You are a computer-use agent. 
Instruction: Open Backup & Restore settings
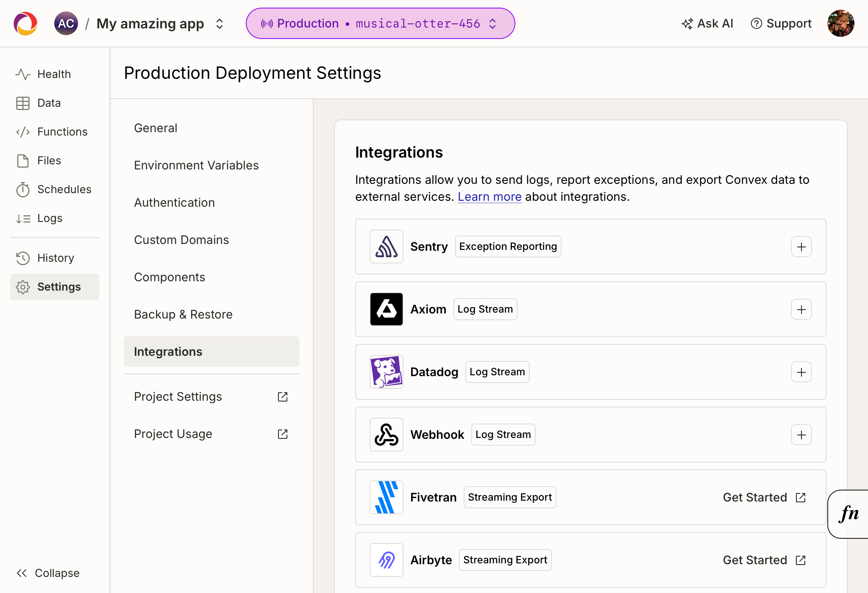[x=211, y=314]
